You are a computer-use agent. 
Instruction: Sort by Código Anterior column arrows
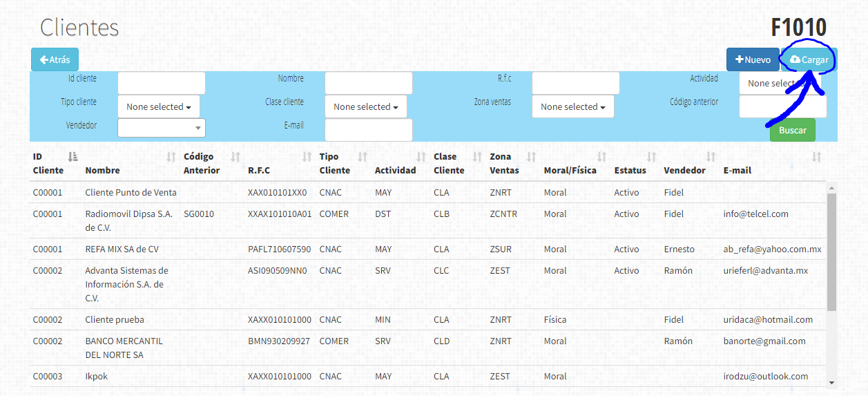235,157
